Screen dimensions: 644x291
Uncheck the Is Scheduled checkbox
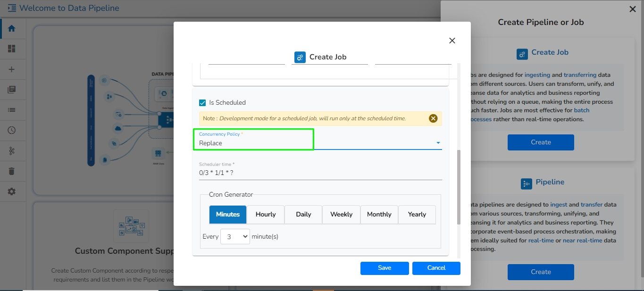(x=202, y=102)
